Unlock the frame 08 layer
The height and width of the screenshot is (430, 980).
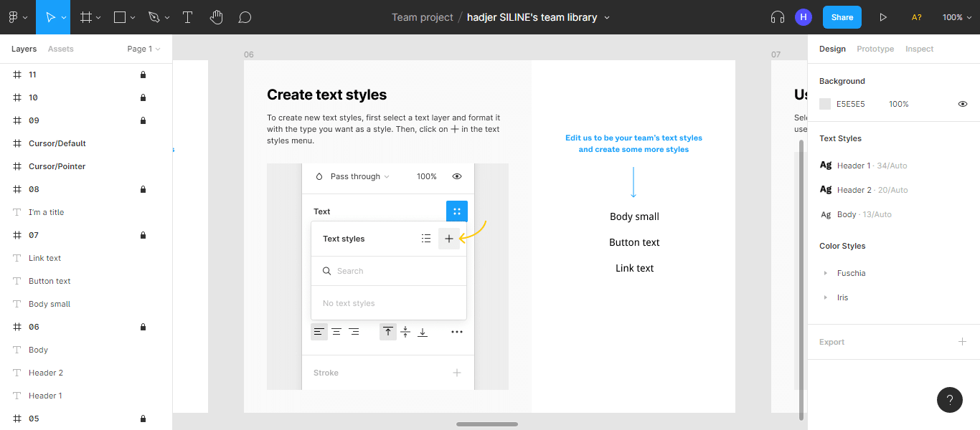click(143, 189)
